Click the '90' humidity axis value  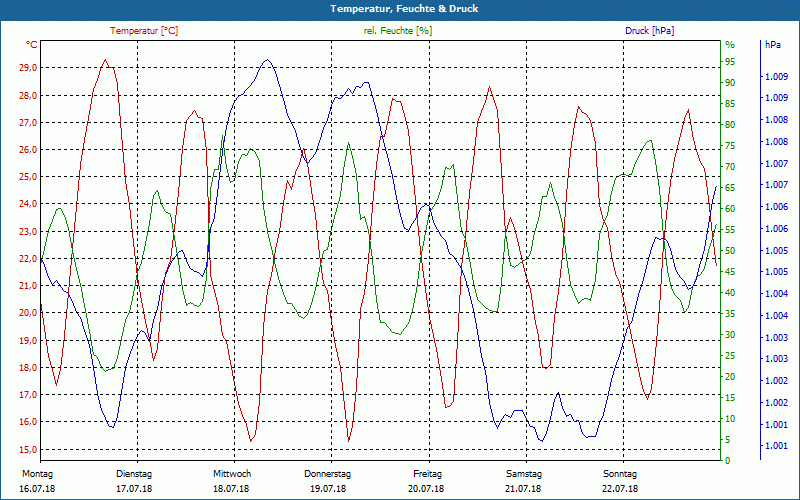[730, 83]
